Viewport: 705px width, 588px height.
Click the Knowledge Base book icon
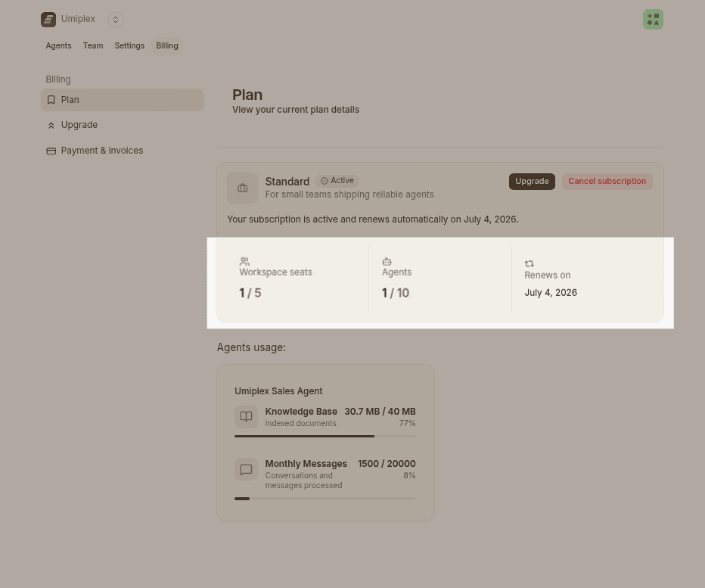[247, 416]
